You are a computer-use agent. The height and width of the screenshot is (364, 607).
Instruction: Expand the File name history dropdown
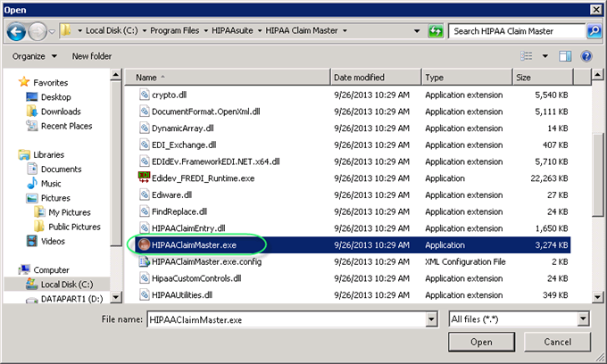click(433, 318)
